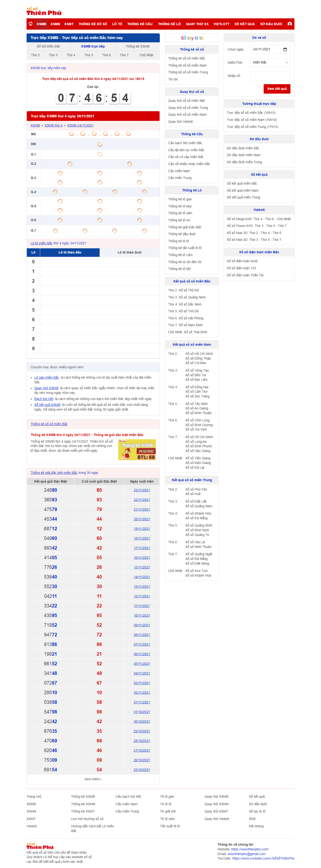Click the home icon in navigation bar

click(x=31, y=24)
